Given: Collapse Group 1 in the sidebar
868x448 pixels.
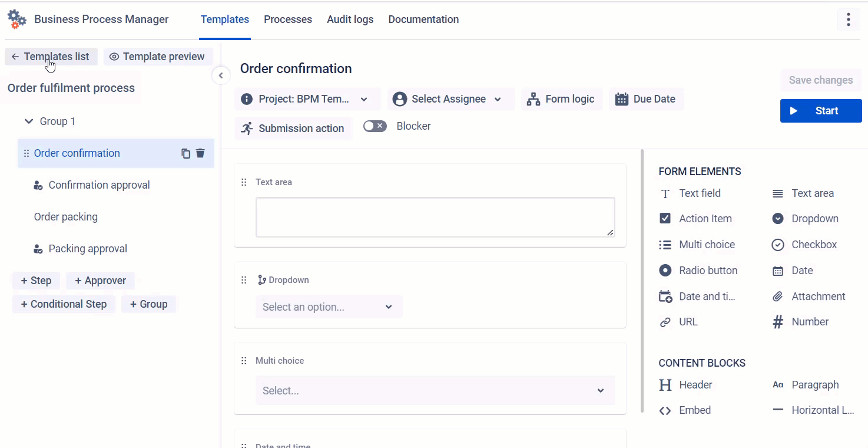Looking at the screenshot, I should point(29,121).
